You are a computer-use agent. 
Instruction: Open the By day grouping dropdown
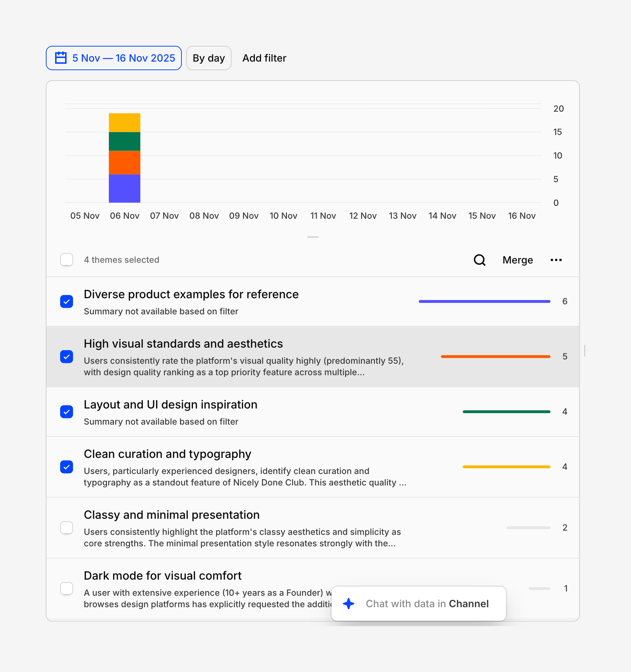pyautogui.click(x=209, y=58)
